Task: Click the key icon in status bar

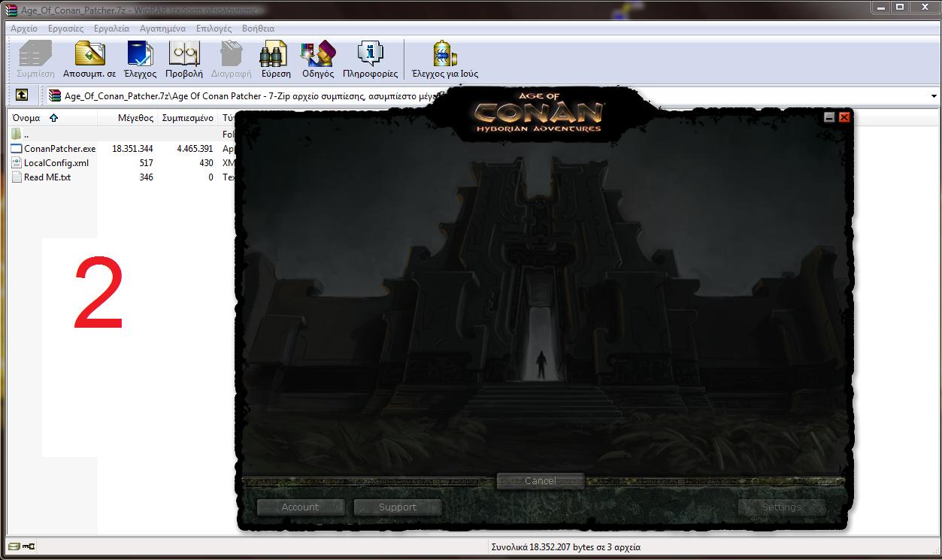Action: 30,546
